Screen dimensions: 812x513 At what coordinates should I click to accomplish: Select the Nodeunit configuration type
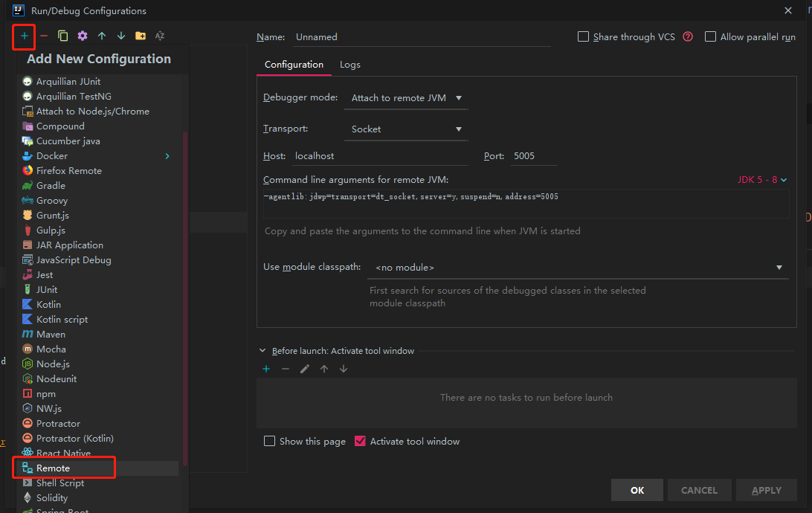point(98,379)
